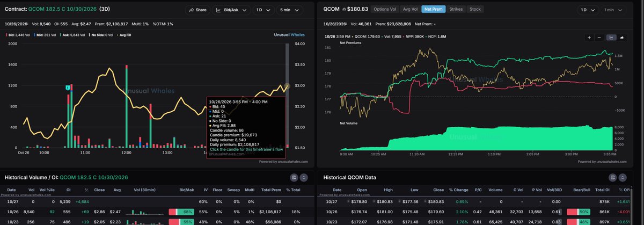Switch to the Options Vol tab
The image size is (644, 225).
click(384, 9)
